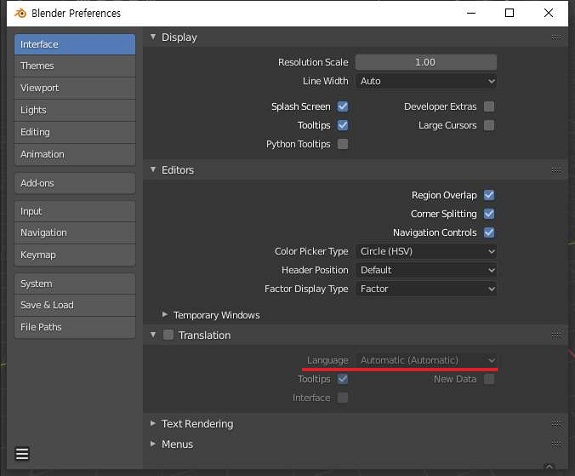Screen dimensions: 575x476
Task: Grab the Translation panel drag handle
Action: (556, 335)
